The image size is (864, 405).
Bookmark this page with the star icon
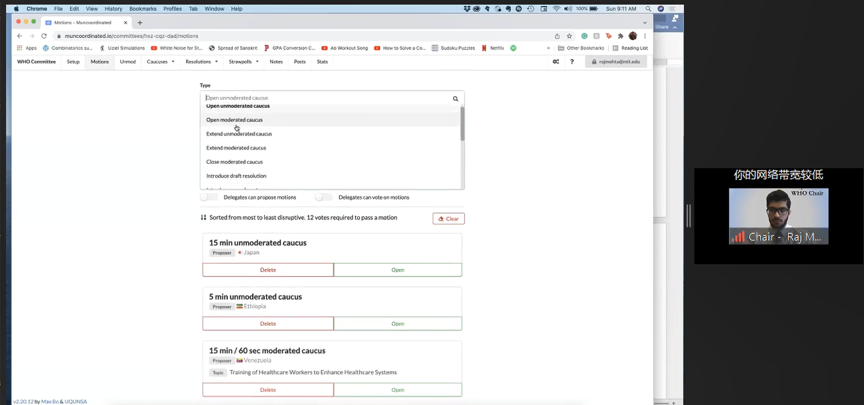[569, 36]
